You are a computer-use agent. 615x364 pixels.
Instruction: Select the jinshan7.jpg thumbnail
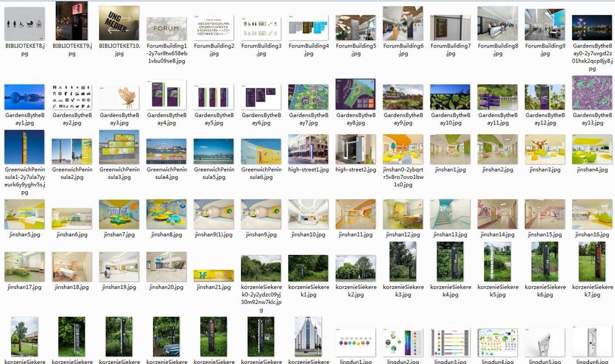click(x=119, y=214)
